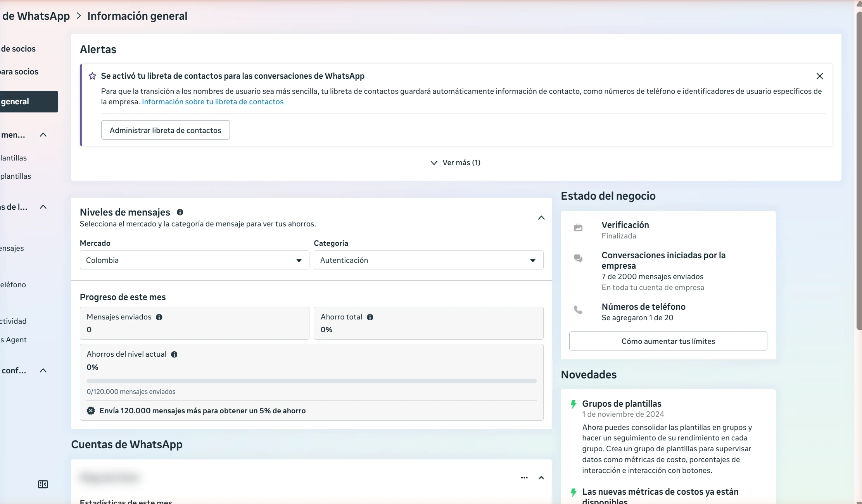Click lightning icon next to Grupos de plantillas
862x504 pixels.
tap(574, 404)
